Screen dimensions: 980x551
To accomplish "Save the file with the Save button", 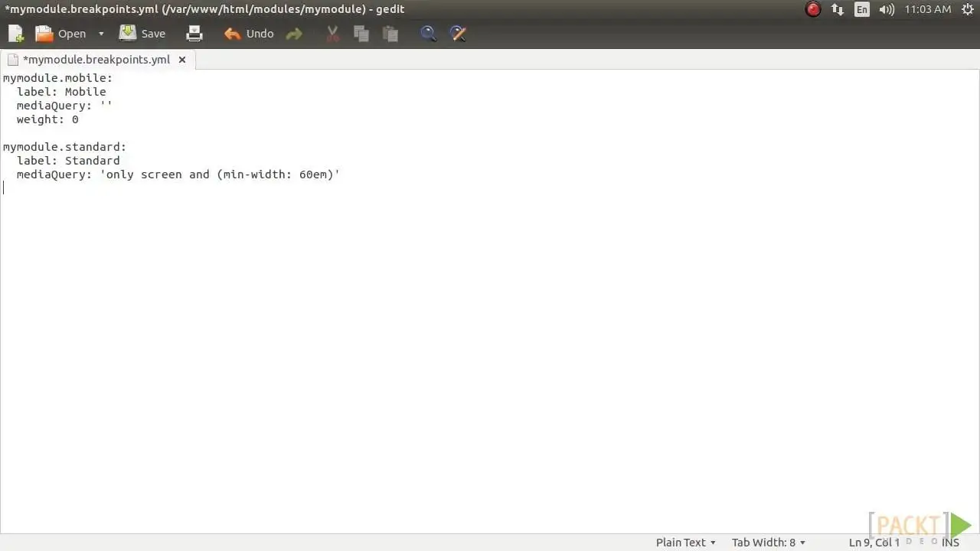I will 143,33.
